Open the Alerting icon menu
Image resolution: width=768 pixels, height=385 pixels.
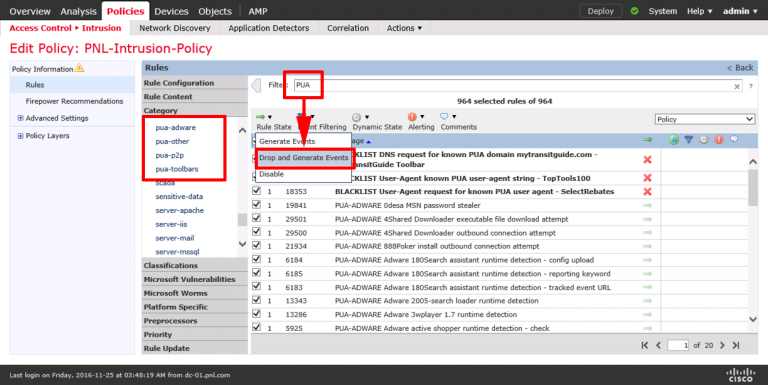coord(416,117)
